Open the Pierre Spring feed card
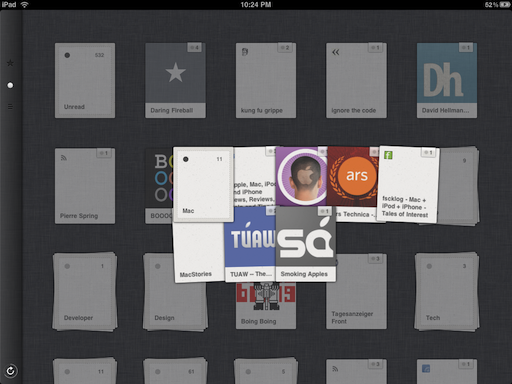This screenshot has width=512, height=384. (85, 186)
